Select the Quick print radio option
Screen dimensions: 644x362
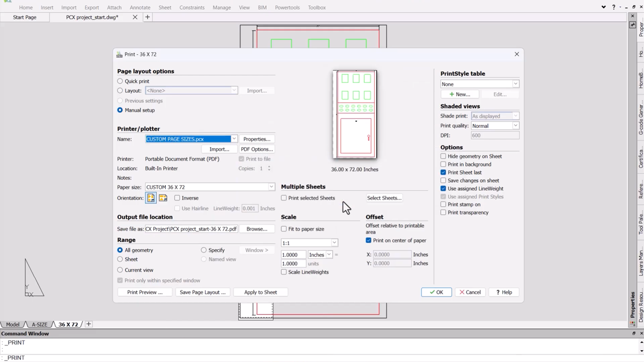pos(120,82)
